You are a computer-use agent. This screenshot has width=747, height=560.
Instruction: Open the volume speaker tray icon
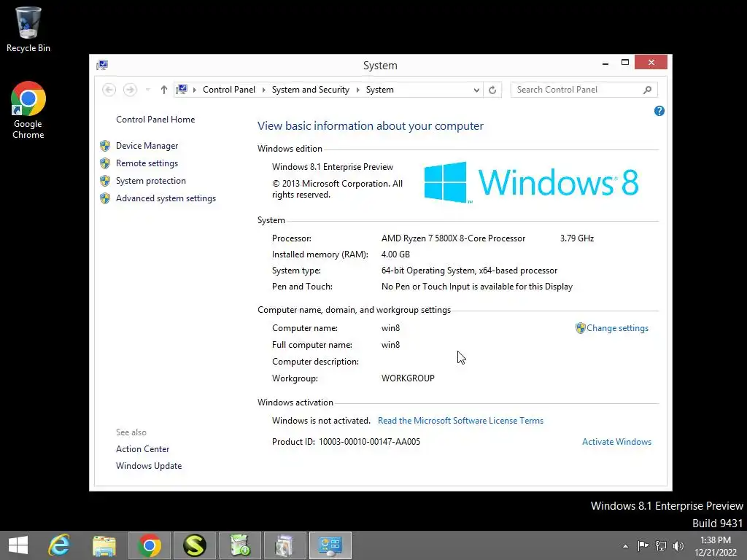(x=678, y=545)
